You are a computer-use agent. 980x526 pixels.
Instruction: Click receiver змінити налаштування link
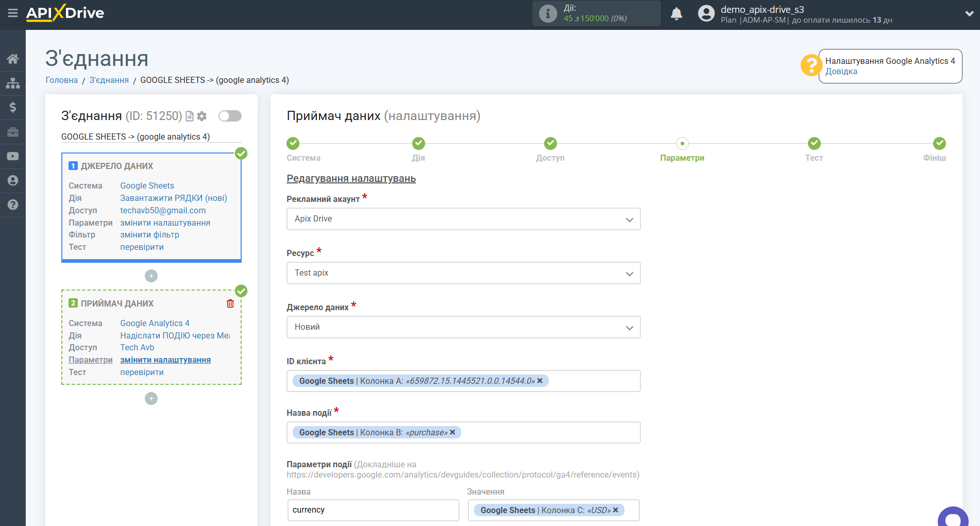[x=165, y=360]
